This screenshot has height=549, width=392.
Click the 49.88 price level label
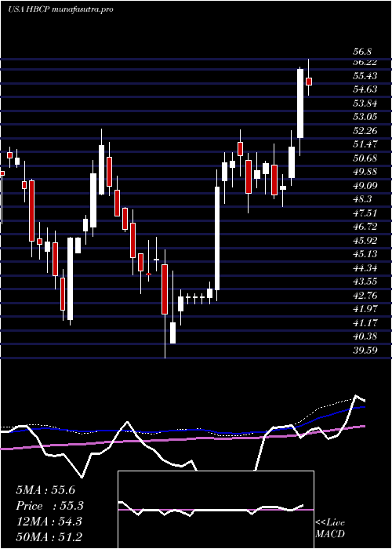point(365,172)
